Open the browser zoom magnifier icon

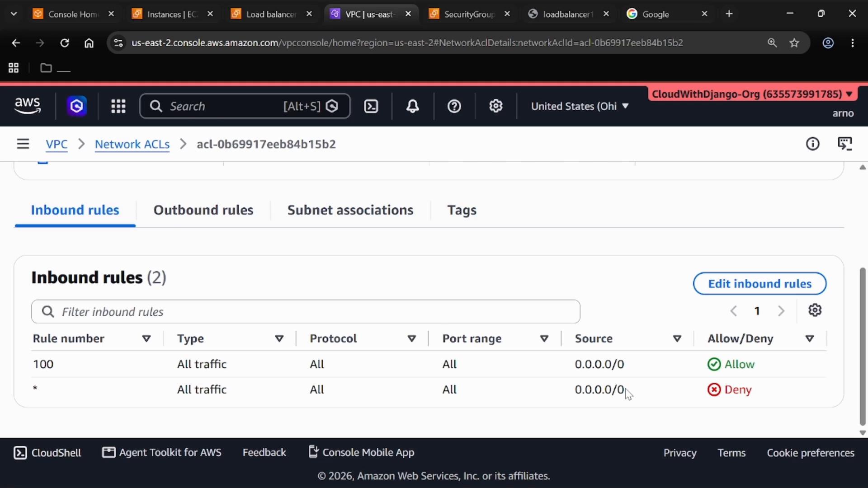(x=772, y=43)
